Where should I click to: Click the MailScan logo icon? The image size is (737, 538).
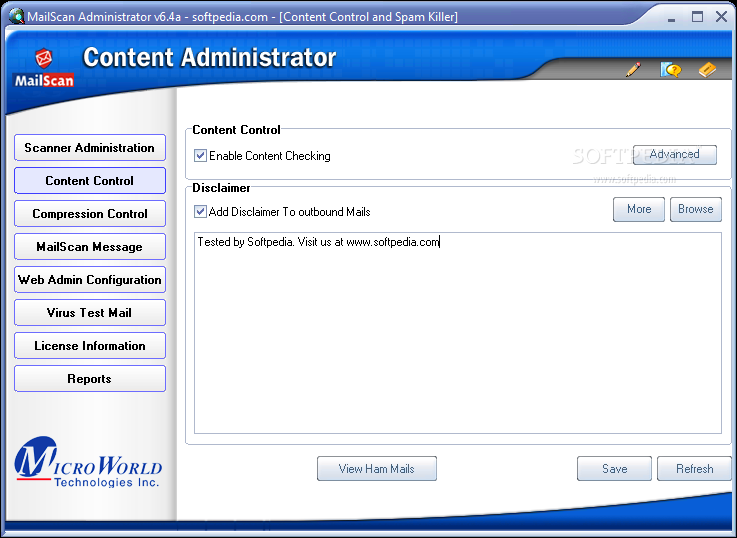tap(44, 68)
